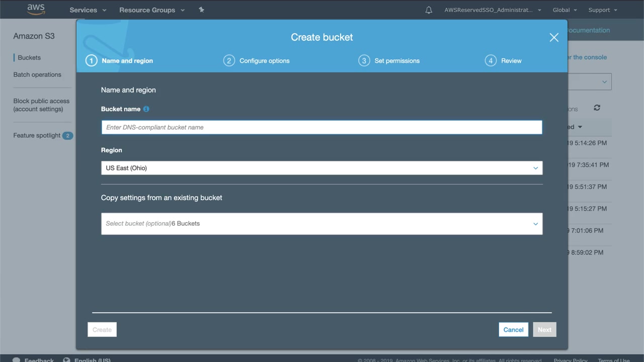Go to step 4 Review
This screenshot has height=362, width=644.
503,61
